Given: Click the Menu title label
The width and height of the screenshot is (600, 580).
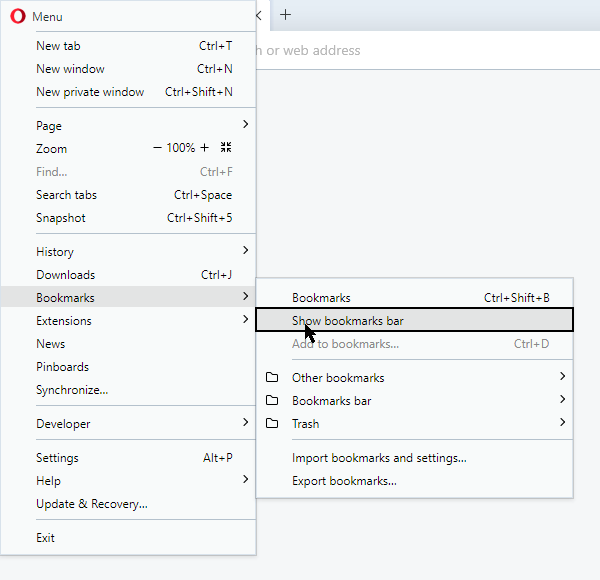Looking at the screenshot, I should [x=47, y=17].
